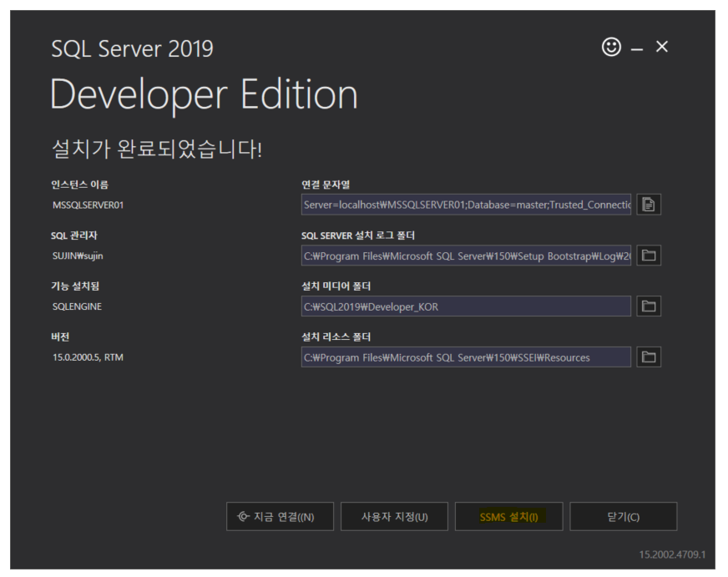The height and width of the screenshot is (577, 728).
Task: Click the C:\SQL2019\Developer_KOR path field
Action: coord(466,306)
